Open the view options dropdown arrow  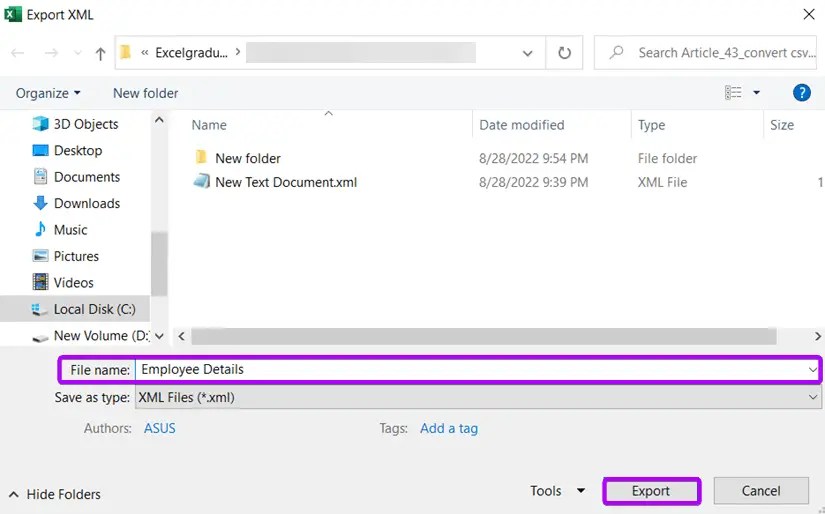pyautogui.click(x=756, y=93)
